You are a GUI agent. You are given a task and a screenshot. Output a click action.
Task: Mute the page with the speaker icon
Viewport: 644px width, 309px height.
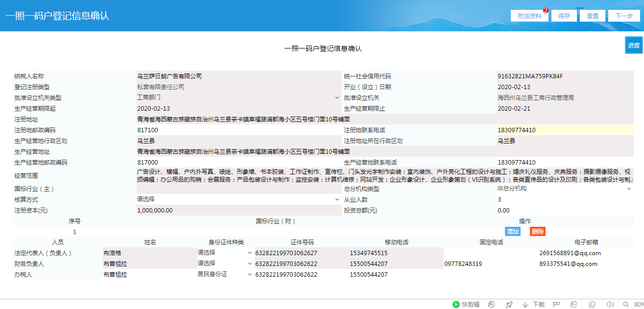(x=610, y=304)
